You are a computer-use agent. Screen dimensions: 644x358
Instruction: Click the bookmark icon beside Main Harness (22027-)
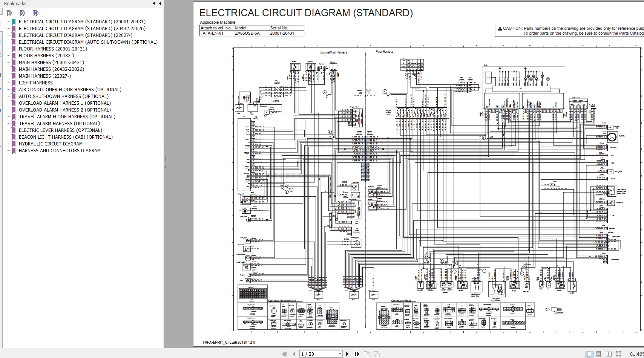[x=13, y=76]
